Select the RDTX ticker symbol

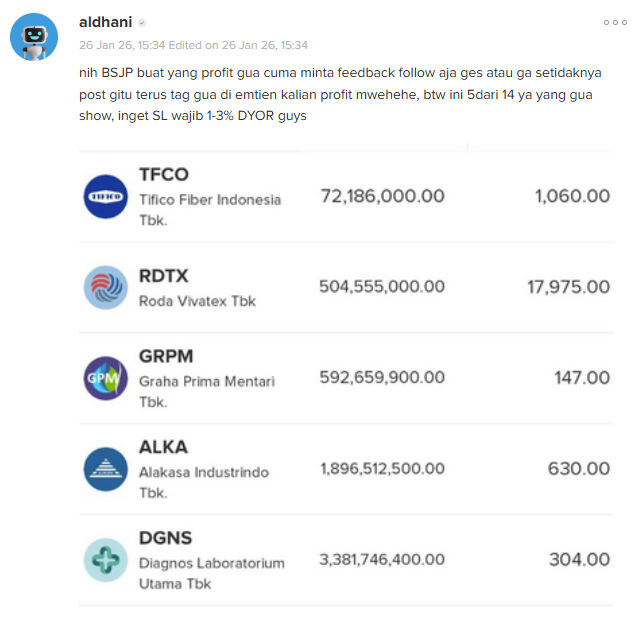[164, 276]
